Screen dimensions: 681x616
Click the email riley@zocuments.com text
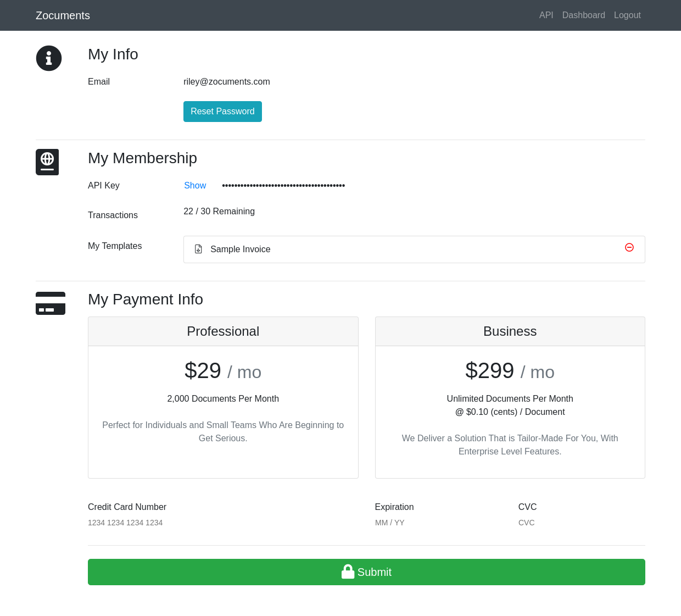(x=227, y=82)
